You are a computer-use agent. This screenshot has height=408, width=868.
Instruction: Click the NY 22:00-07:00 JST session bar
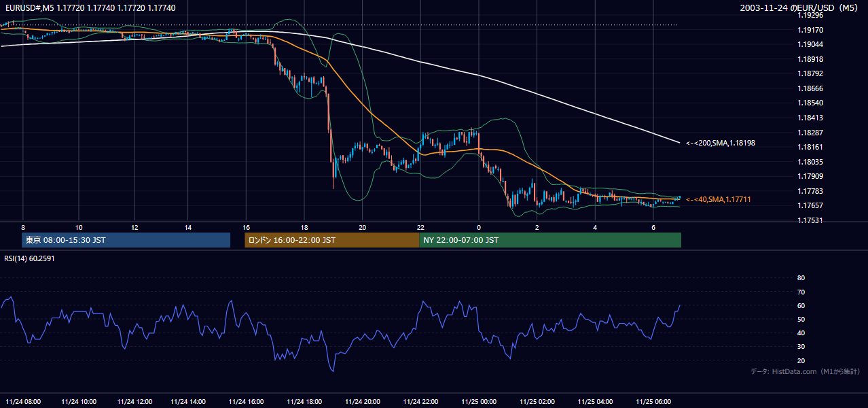(550, 240)
